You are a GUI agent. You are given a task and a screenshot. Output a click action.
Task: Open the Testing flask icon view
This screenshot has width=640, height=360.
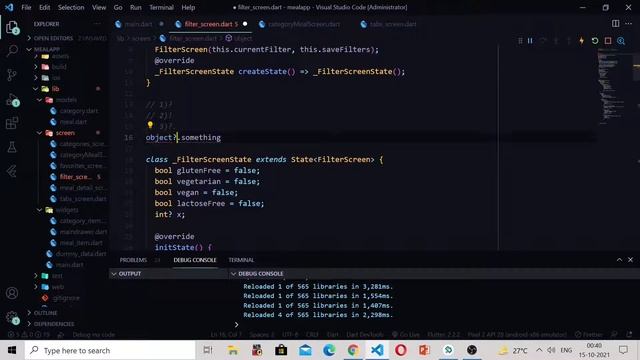tap(12, 147)
